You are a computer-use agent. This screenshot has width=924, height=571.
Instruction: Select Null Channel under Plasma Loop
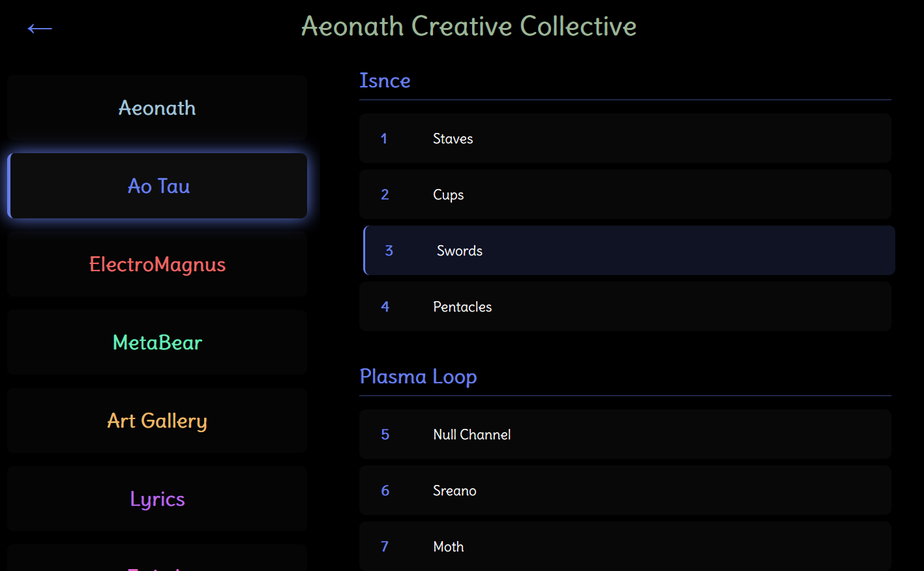[x=625, y=434]
